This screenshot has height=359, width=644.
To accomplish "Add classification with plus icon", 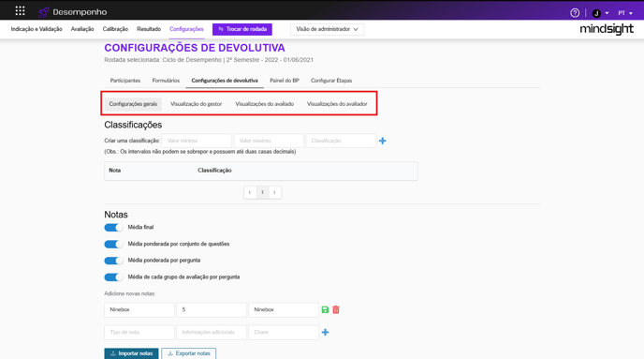I will tap(382, 141).
